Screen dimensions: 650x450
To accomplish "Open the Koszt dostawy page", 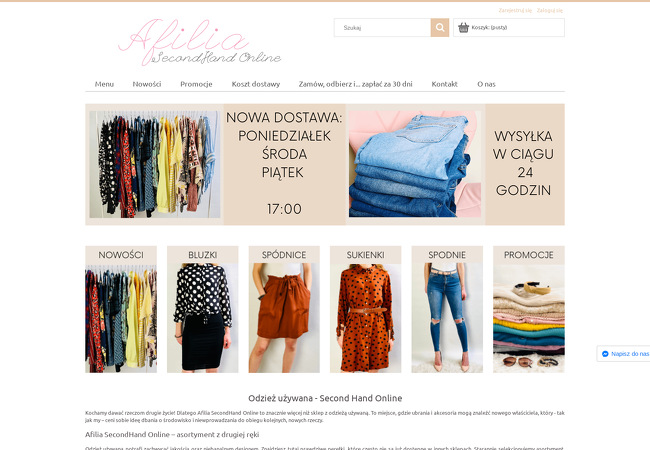I will [x=256, y=84].
